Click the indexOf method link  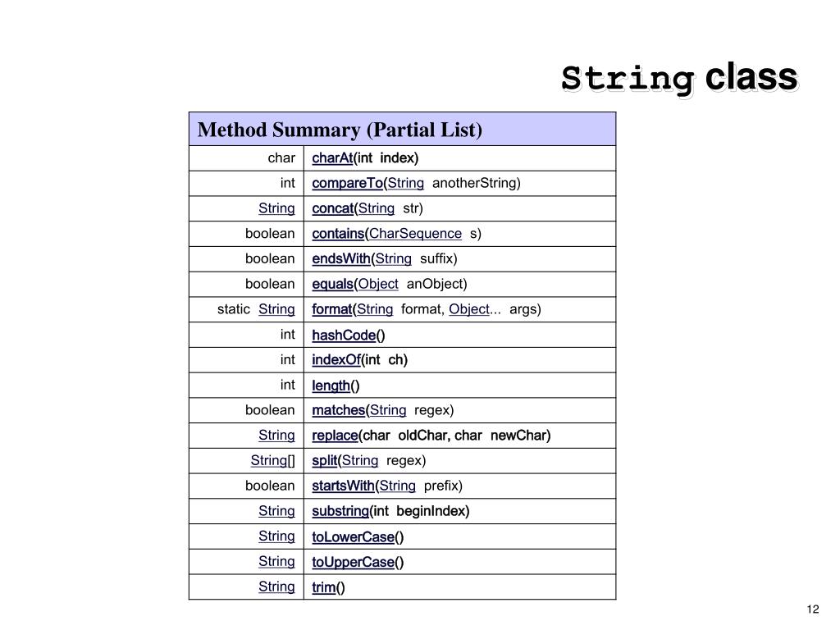336,360
